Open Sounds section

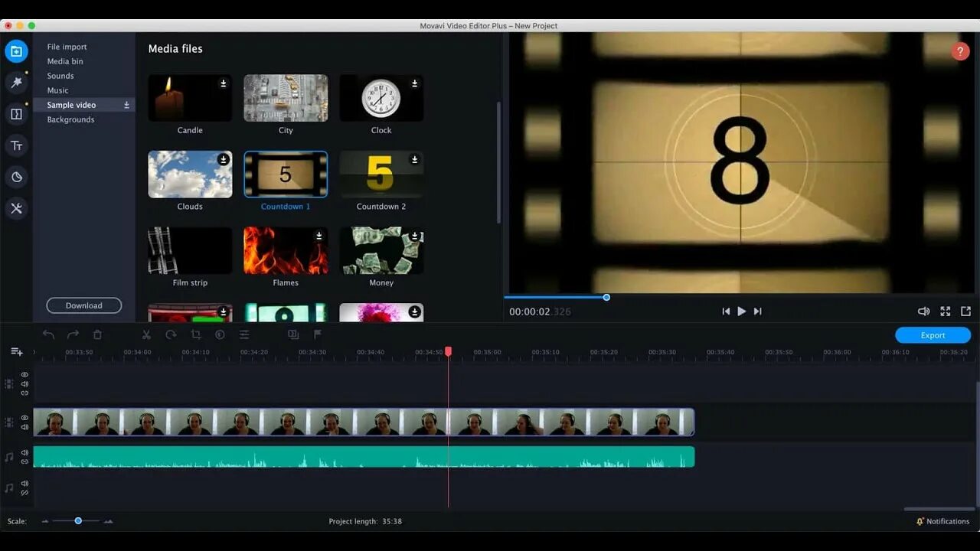coord(60,76)
